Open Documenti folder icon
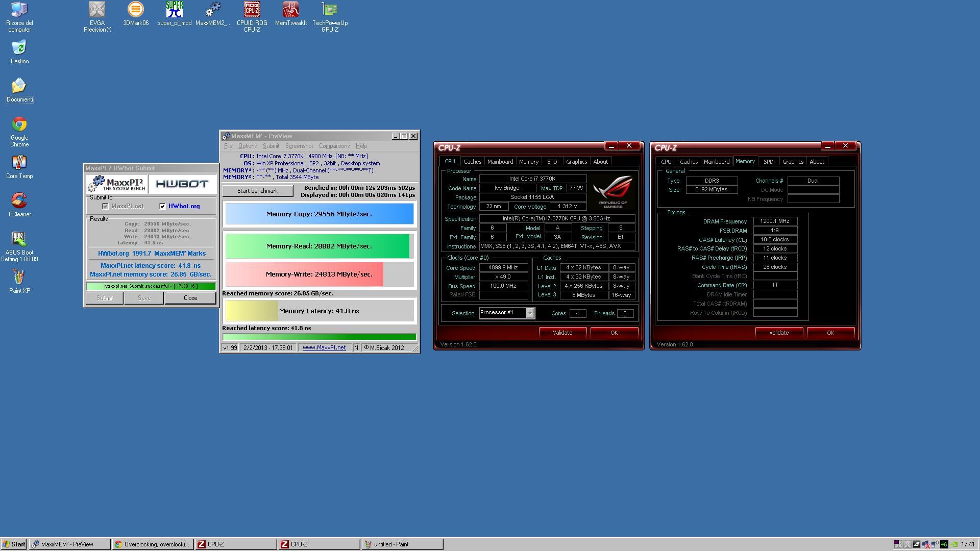Image resolution: width=980 pixels, height=551 pixels. pos(19,90)
